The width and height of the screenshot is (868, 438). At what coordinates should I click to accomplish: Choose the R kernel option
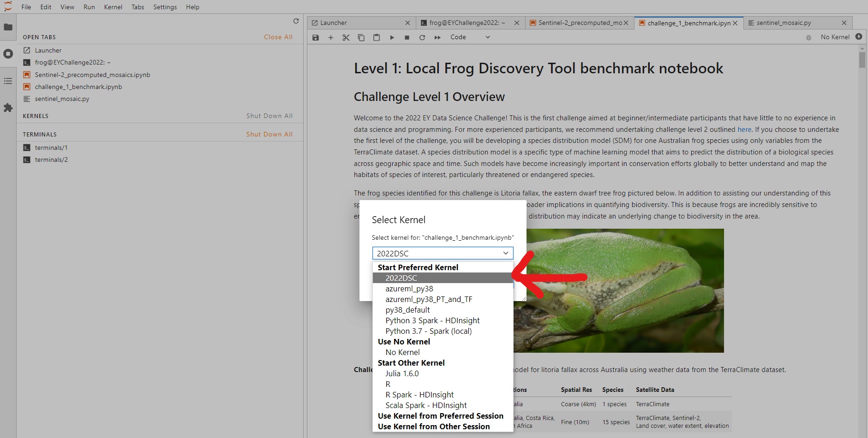pyautogui.click(x=443, y=384)
